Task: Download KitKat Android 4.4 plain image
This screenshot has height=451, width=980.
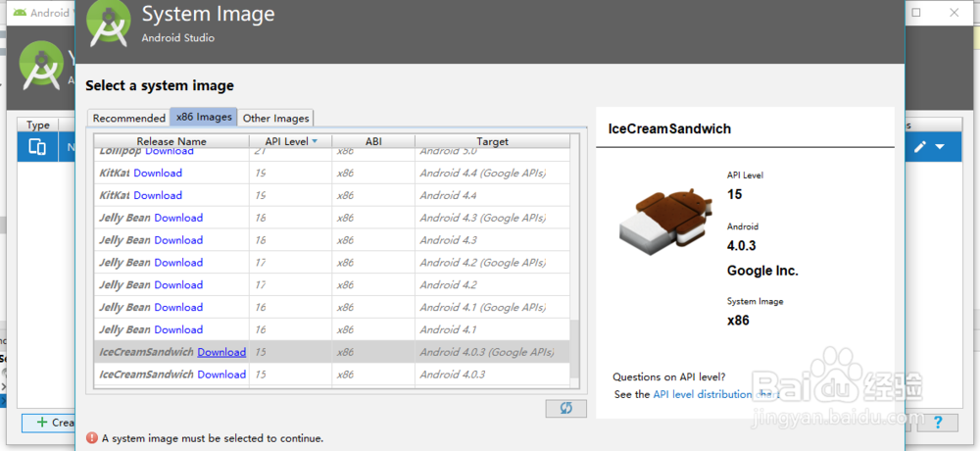Action: click(x=158, y=195)
